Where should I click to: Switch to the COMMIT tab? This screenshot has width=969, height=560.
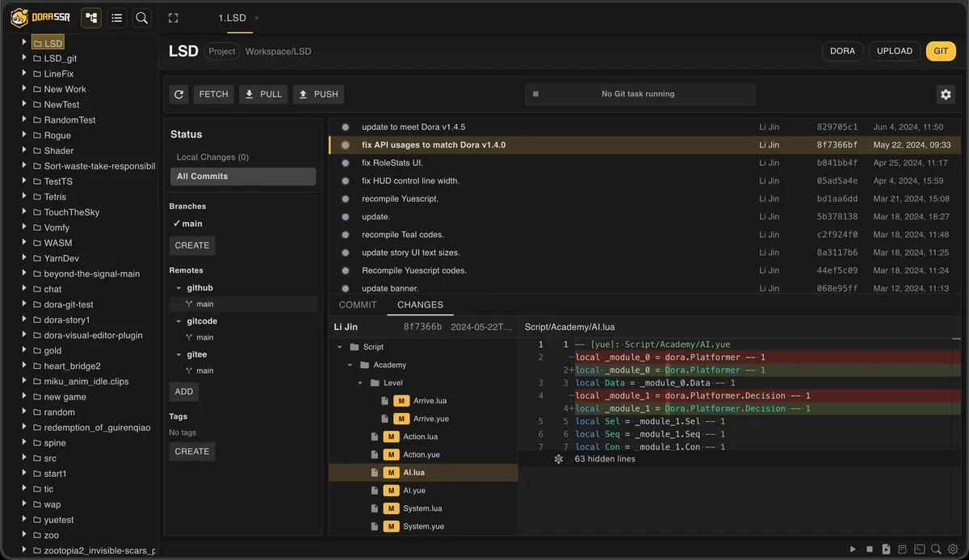click(x=358, y=305)
